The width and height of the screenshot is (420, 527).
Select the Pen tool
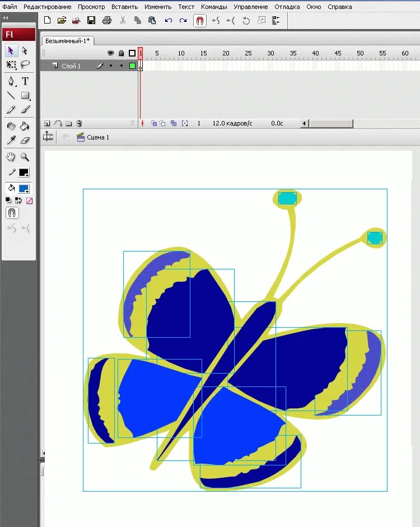11,81
